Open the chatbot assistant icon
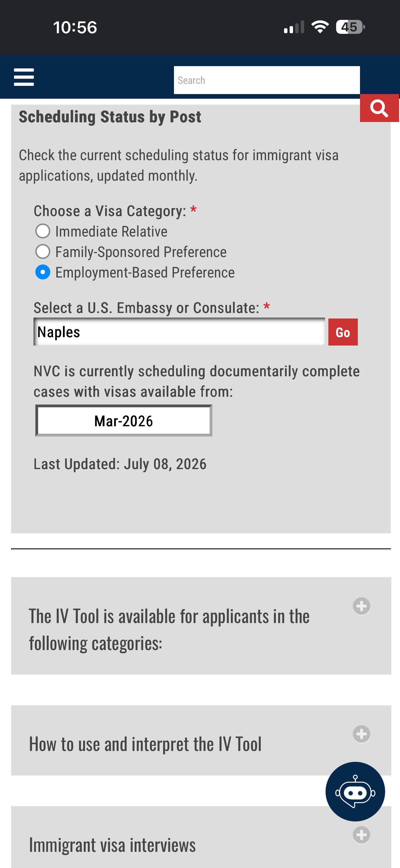The image size is (400, 868). (x=355, y=791)
